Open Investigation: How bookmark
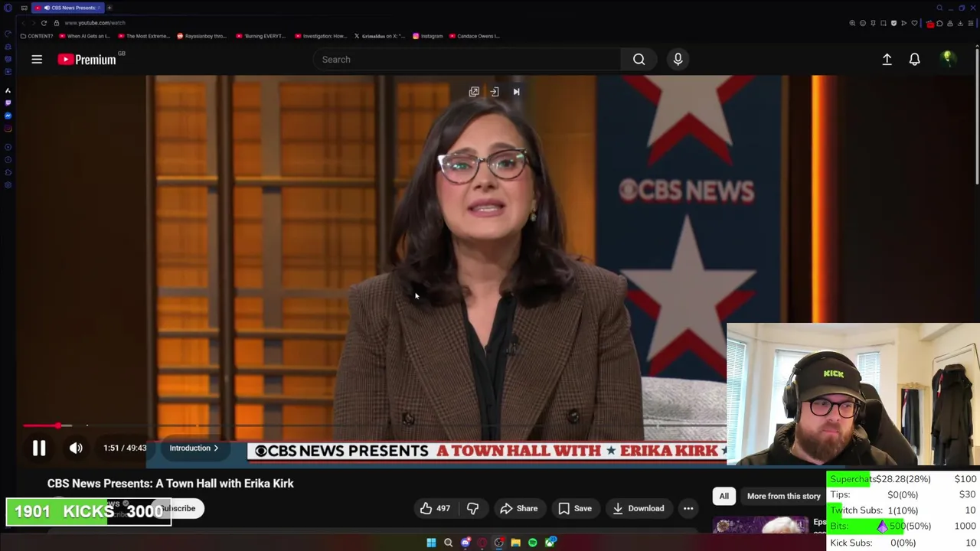Screen dimensions: 980x551 tap(320, 36)
